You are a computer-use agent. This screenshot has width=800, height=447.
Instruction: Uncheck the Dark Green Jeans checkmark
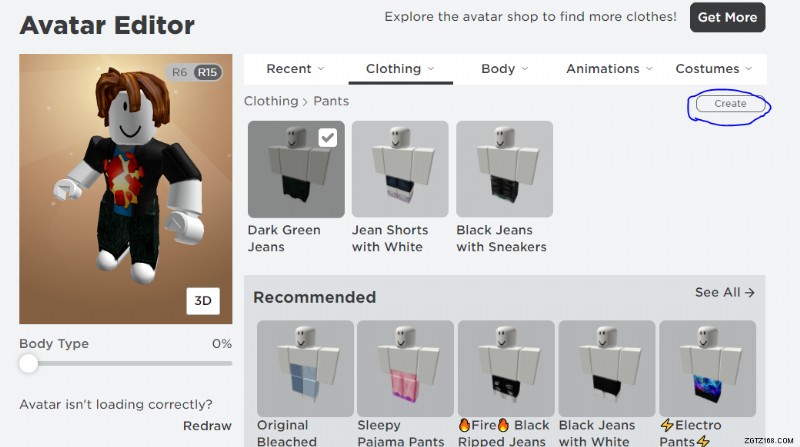328,137
